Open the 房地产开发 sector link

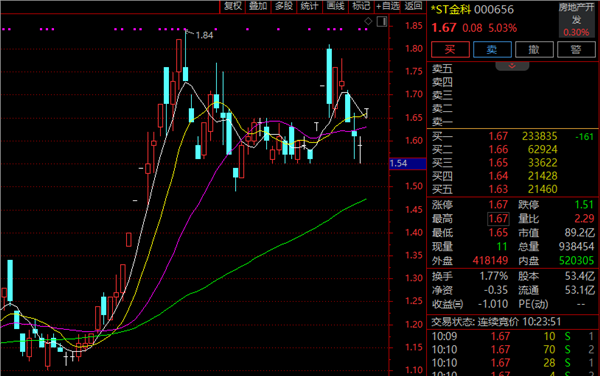coord(576,14)
